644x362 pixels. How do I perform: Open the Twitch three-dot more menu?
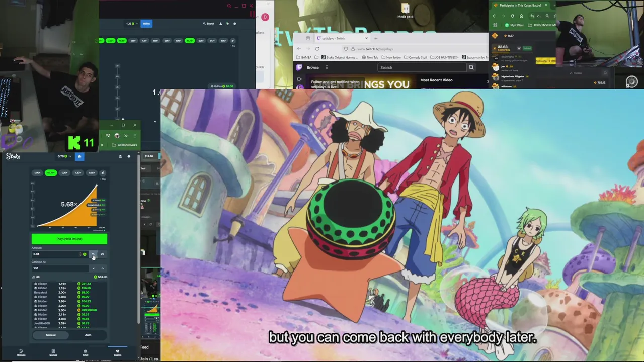[x=327, y=67]
